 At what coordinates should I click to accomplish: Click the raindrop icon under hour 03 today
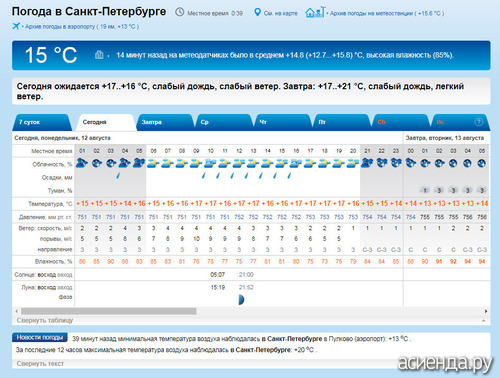click(118, 175)
